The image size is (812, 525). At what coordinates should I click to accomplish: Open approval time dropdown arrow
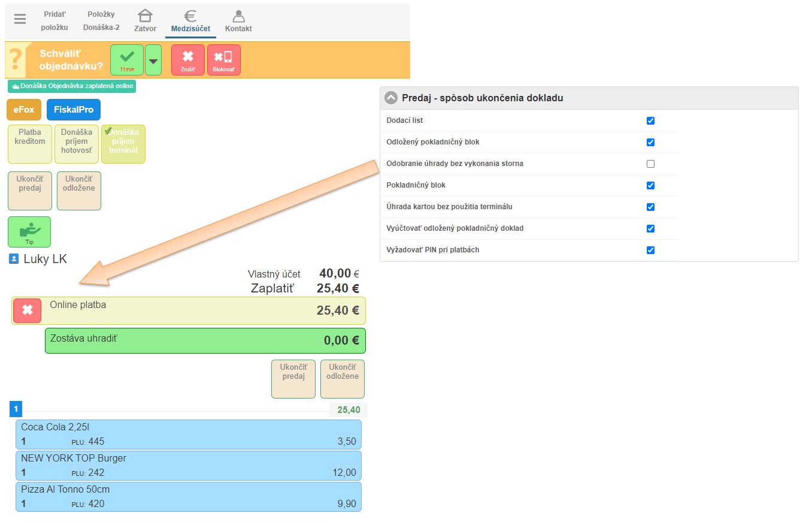tap(153, 61)
